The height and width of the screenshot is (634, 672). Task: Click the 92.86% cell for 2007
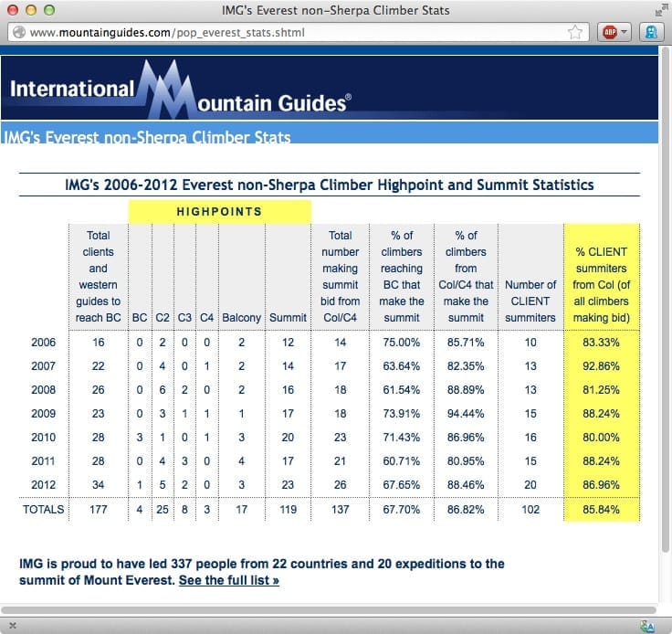pyautogui.click(x=601, y=366)
